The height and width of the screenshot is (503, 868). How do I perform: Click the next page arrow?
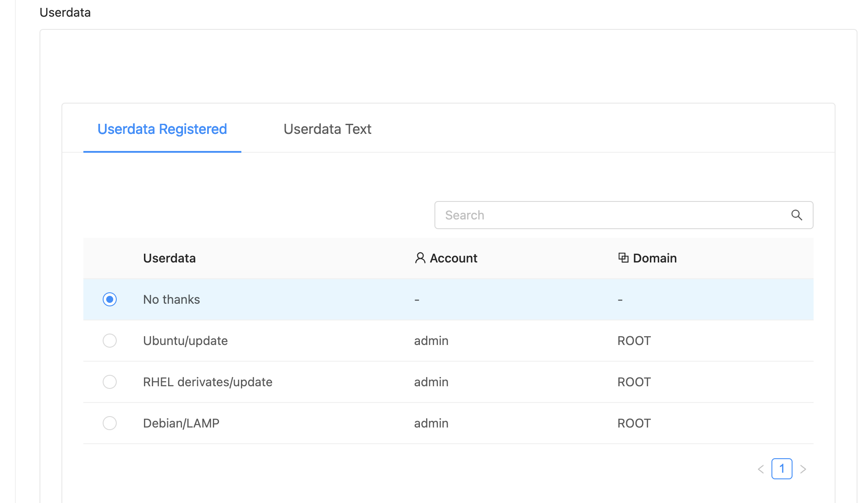point(803,469)
